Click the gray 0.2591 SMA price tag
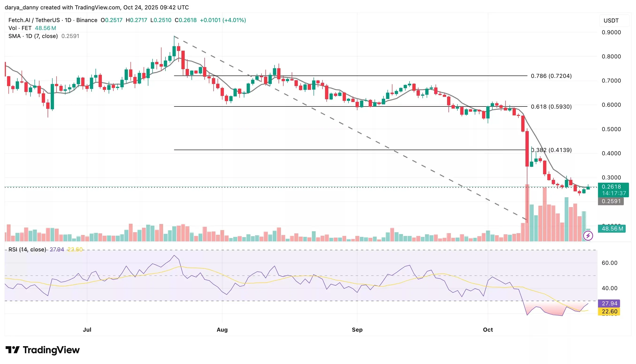This screenshot has width=636, height=364. pyautogui.click(x=611, y=201)
